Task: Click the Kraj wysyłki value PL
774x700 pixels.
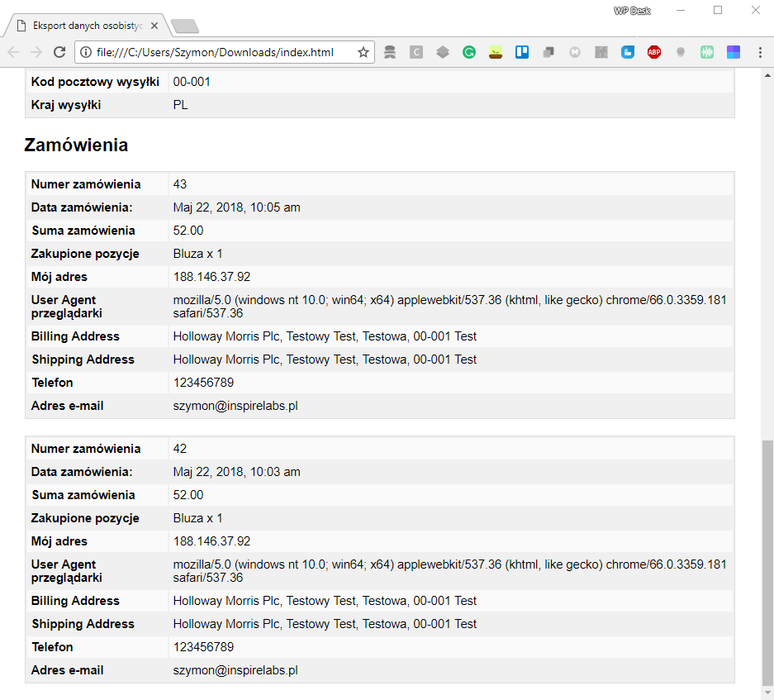Action: (180, 105)
